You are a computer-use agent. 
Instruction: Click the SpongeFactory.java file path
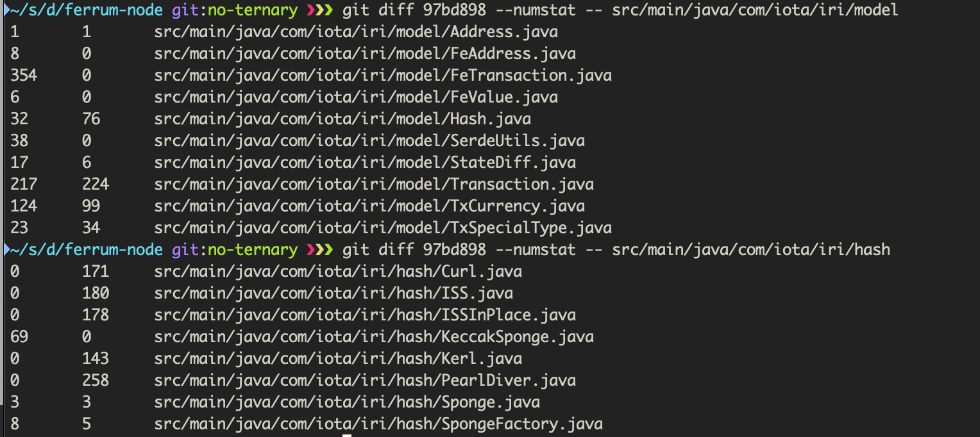(378, 424)
